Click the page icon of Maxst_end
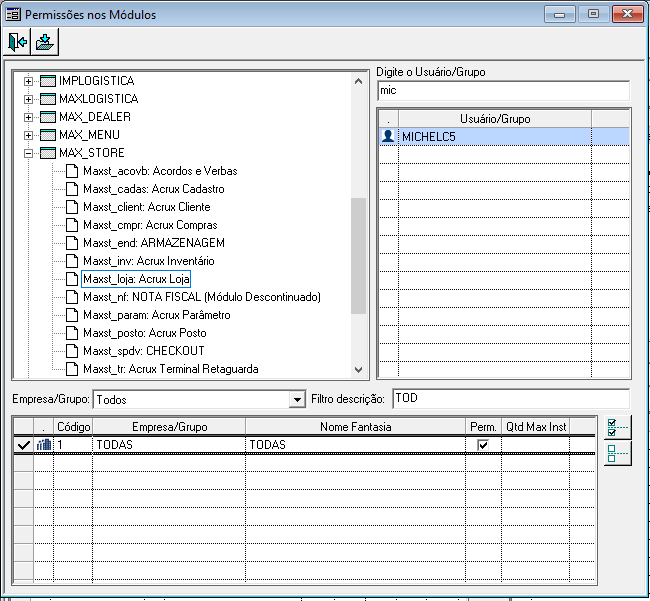The height and width of the screenshot is (601, 650). coord(72,243)
